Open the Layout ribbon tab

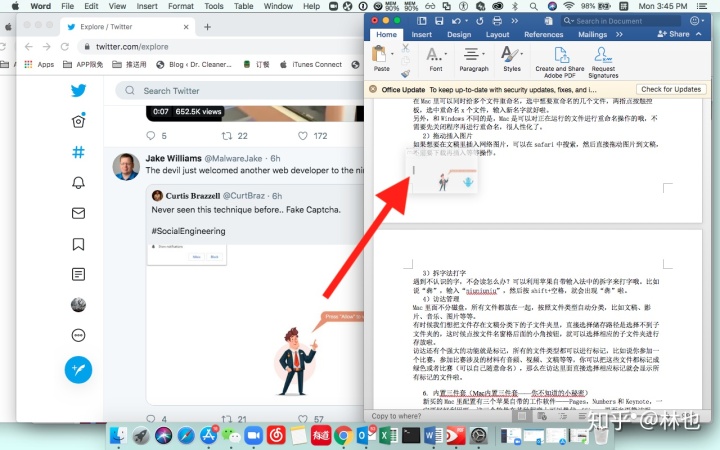[497, 34]
